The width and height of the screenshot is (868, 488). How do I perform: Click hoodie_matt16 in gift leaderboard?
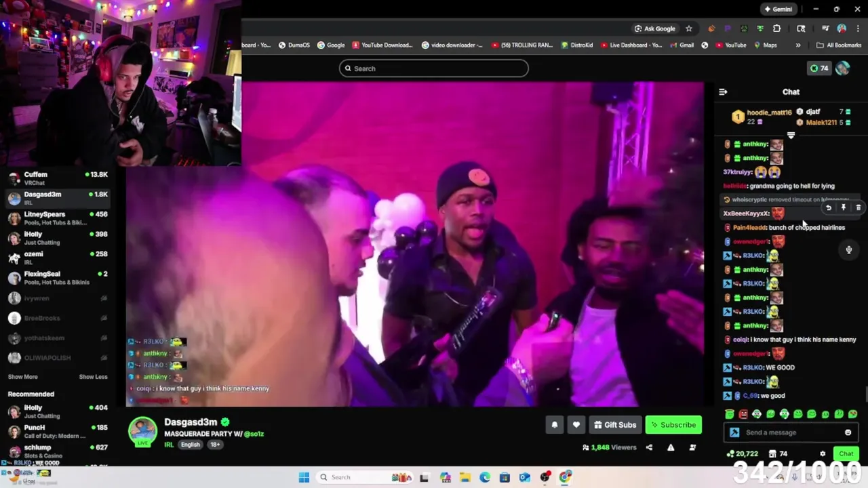tap(769, 113)
